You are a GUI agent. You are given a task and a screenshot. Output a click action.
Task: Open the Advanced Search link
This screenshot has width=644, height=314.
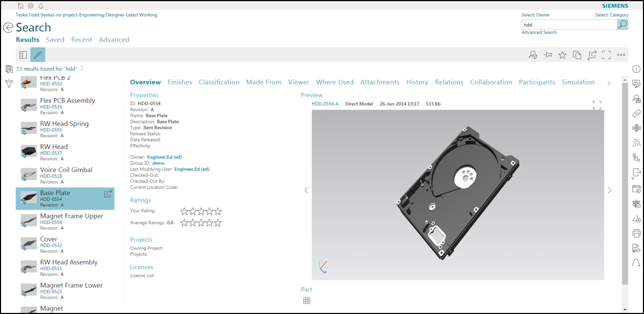(539, 32)
